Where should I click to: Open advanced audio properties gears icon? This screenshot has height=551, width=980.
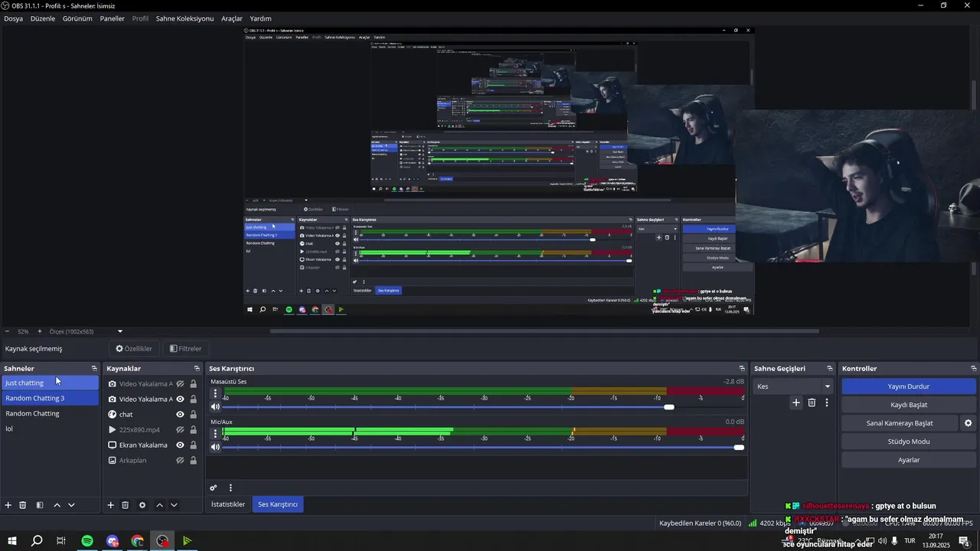214,487
